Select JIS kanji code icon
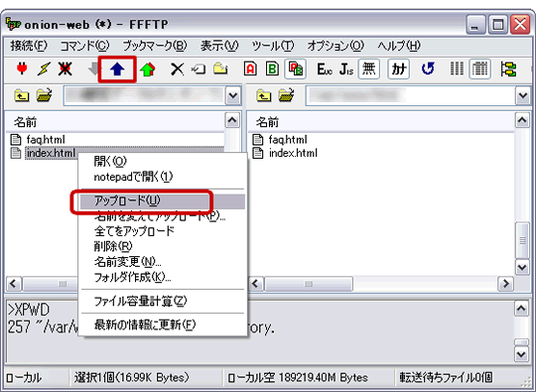This screenshot has width=536, height=392. click(346, 69)
